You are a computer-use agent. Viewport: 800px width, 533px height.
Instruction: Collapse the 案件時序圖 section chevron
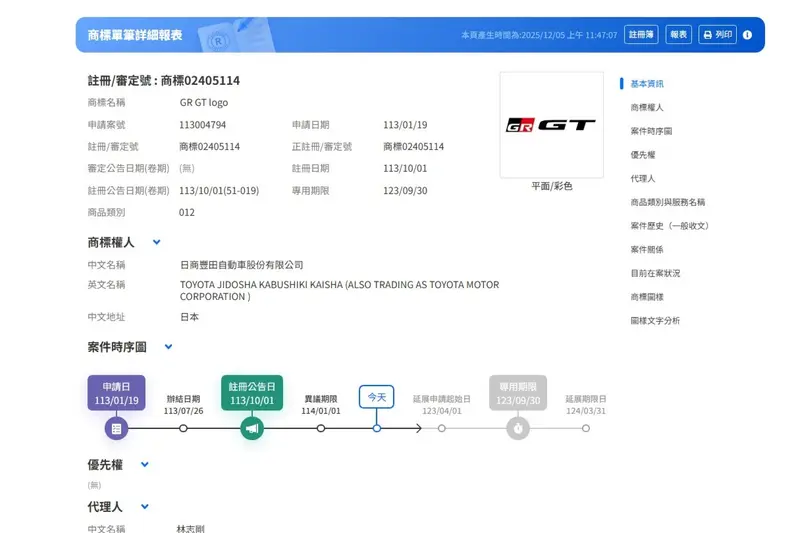(168, 347)
